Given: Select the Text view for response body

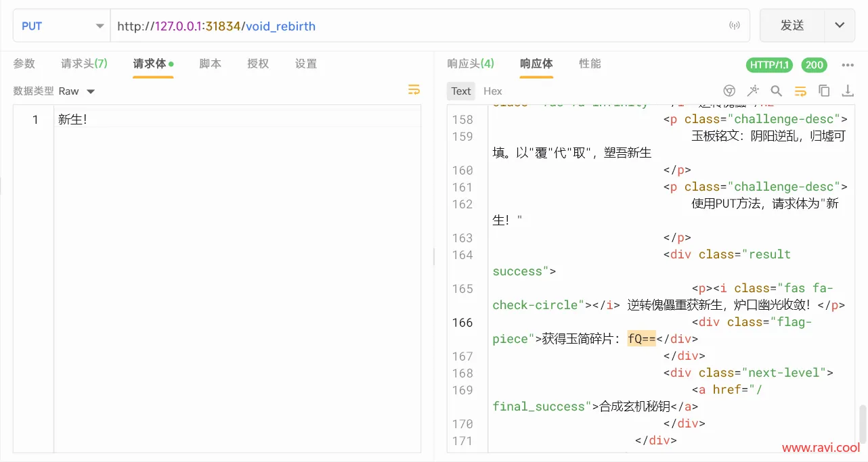Looking at the screenshot, I should pos(460,91).
